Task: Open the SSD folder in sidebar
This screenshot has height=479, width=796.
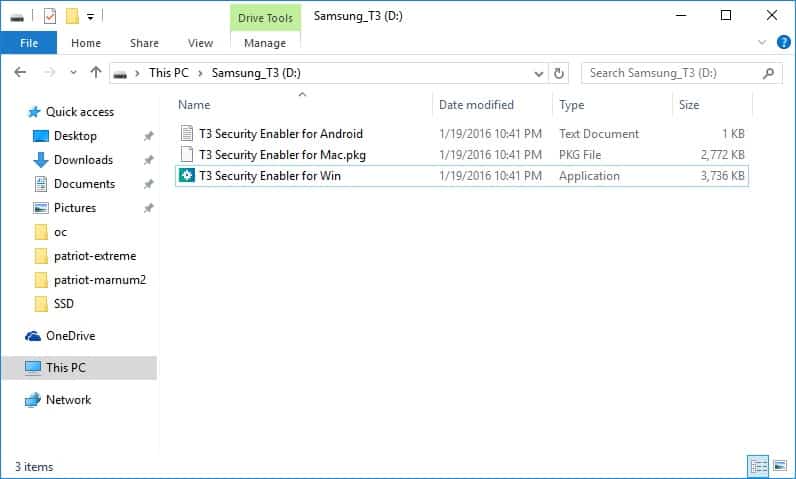Action: point(63,303)
